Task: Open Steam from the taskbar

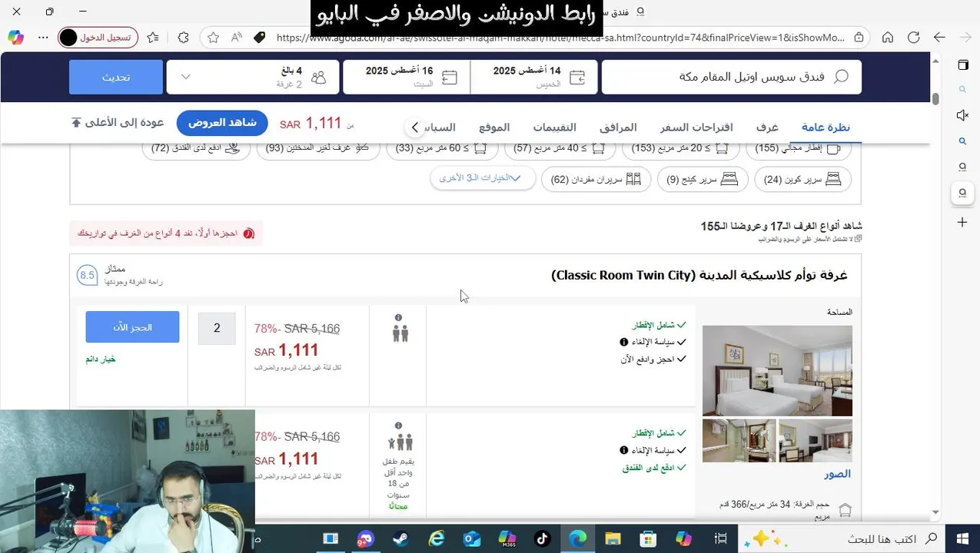Action: [x=400, y=538]
